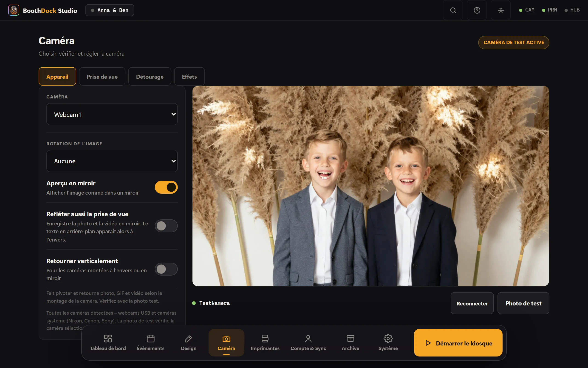Click the ROTATION DE L'IMAGE section label
Screen dimensions: 588x368
[x=74, y=144]
